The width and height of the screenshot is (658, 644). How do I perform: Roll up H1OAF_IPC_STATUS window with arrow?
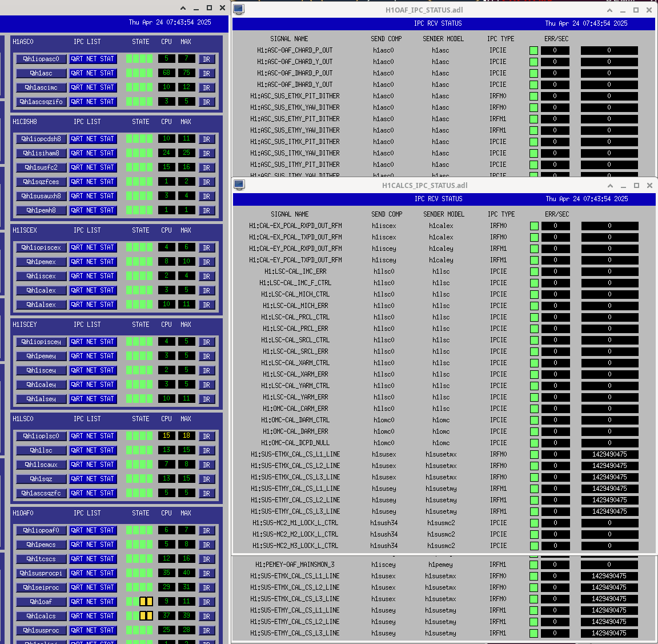click(x=610, y=10)
